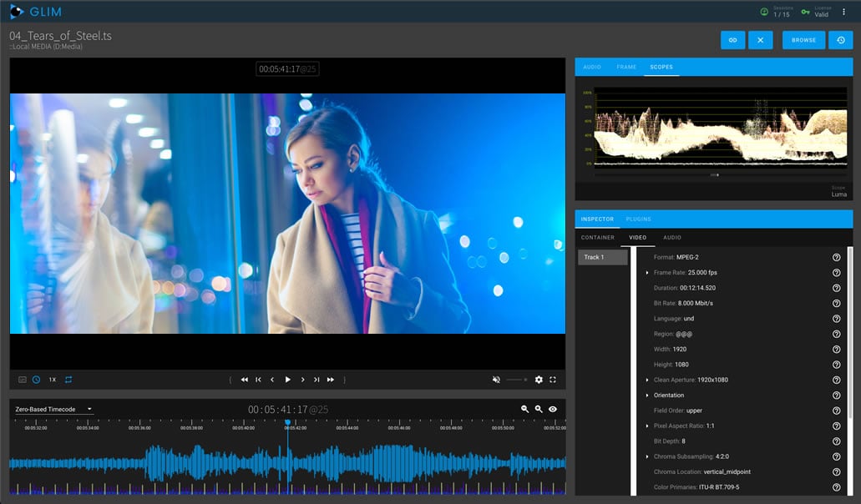
Task: Expand the Clean Aperture property
Action: pyautogui.click(x=647, y=380)
